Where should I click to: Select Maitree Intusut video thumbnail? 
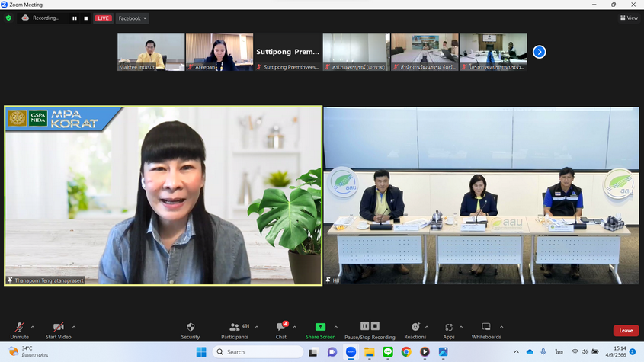(x=151, y=52)
